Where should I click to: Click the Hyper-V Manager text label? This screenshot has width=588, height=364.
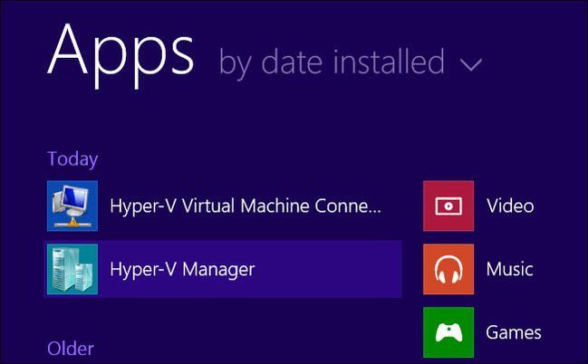pyautogui.click(x=182, y=269)
